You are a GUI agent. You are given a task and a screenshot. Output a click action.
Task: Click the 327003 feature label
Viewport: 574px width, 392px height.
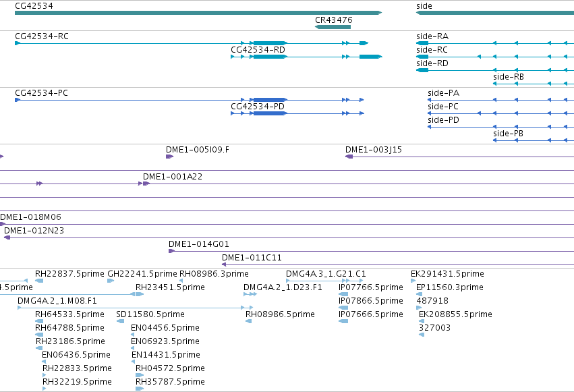[x=434, y=328]
